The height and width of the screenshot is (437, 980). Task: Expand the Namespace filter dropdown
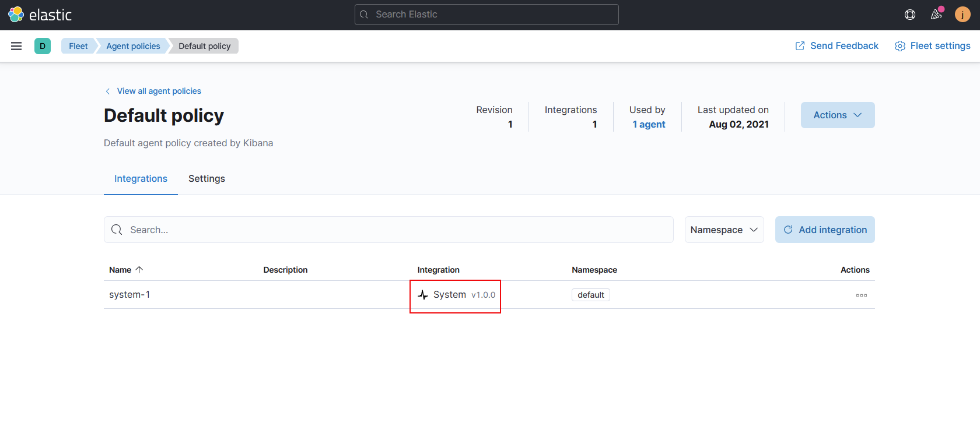tap(724, 230)
